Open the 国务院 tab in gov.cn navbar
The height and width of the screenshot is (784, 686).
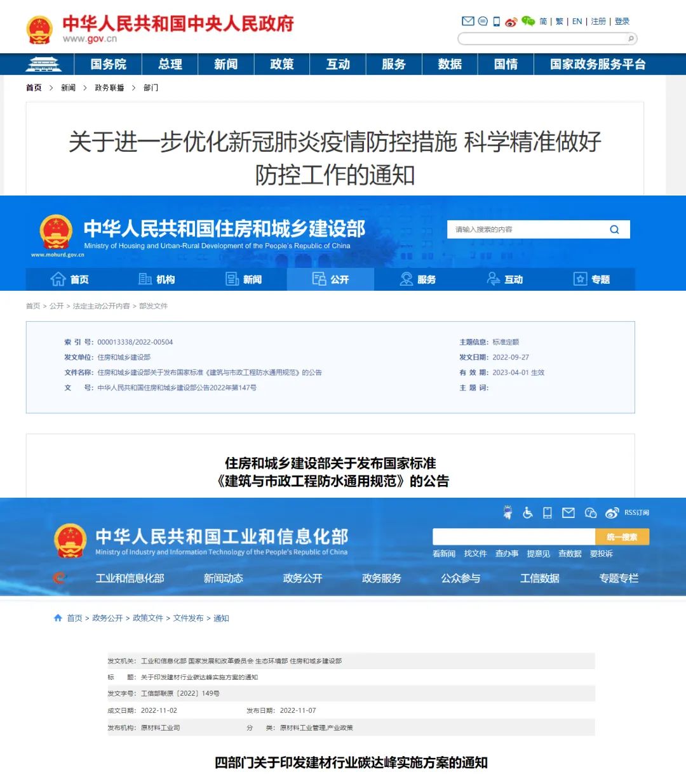coord(109,64)
